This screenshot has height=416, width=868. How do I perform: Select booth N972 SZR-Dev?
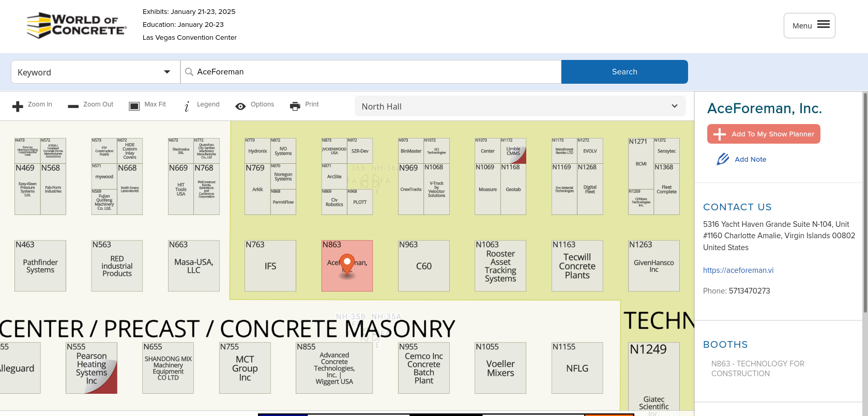coord(360,151)
